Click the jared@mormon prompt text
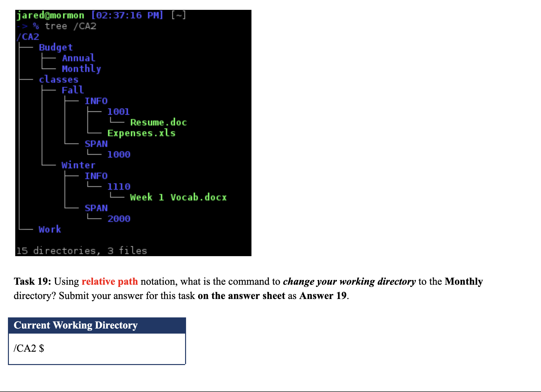 click(50, 15)
